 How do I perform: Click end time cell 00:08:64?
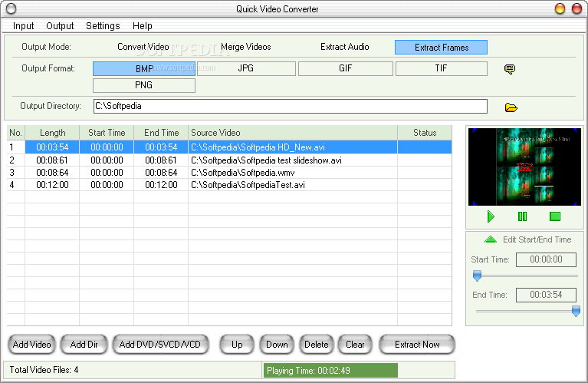pos(161,173)
